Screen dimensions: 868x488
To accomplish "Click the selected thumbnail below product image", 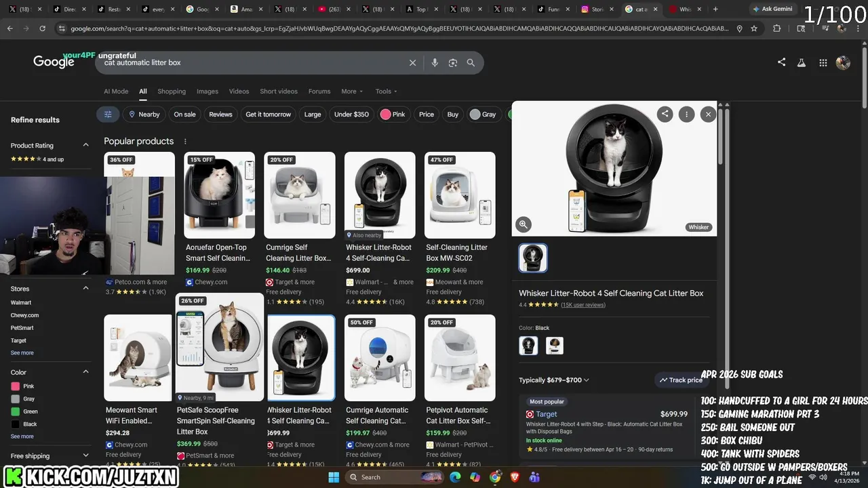I will tap(533, 258).
